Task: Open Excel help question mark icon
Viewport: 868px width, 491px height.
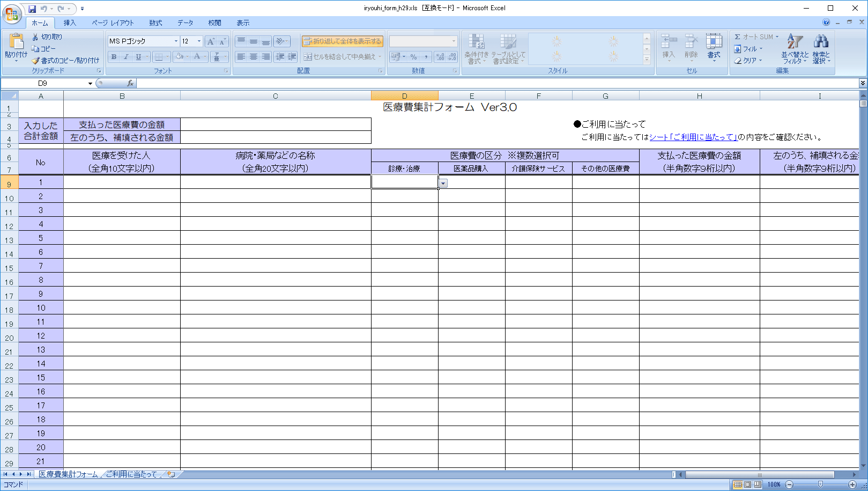Action: (x=826, y=23)
